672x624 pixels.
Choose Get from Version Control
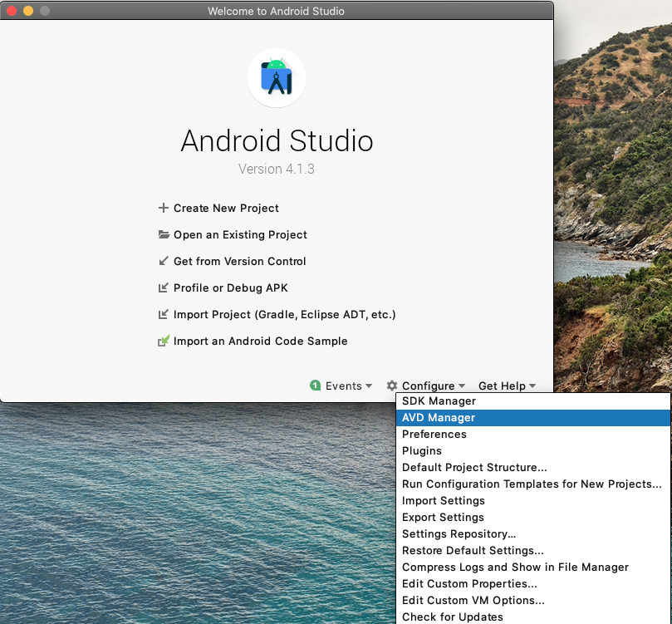[x=239, y=261]
